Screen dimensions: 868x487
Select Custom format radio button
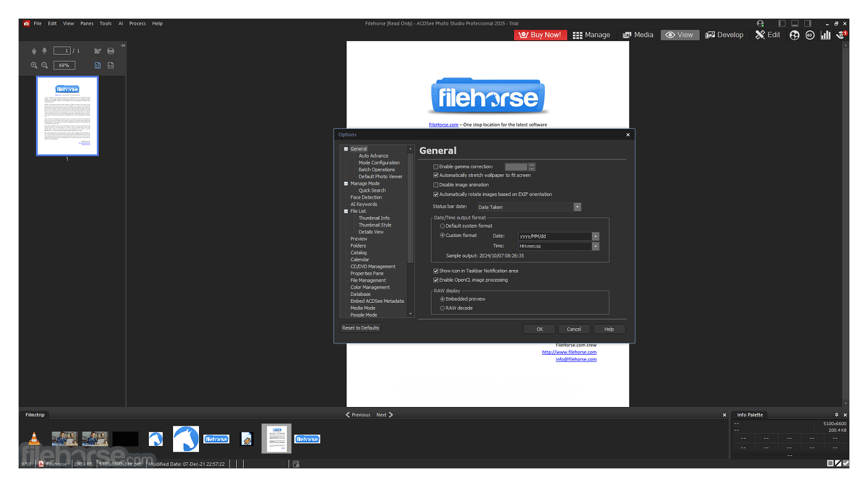[x=443, y=235]
